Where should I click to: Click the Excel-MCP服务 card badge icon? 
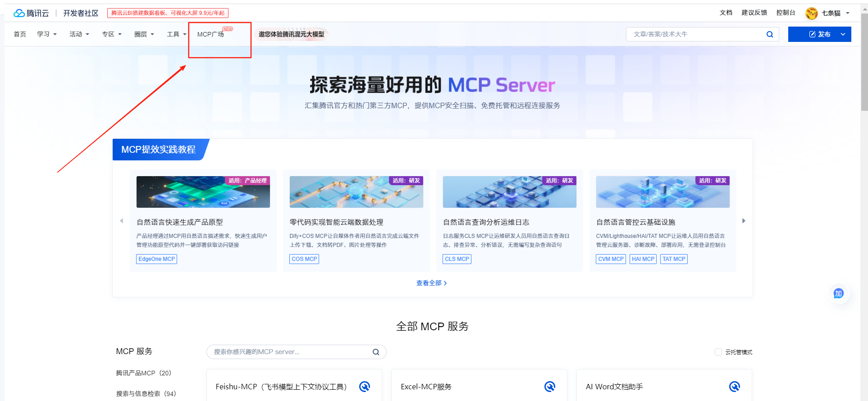550,387
